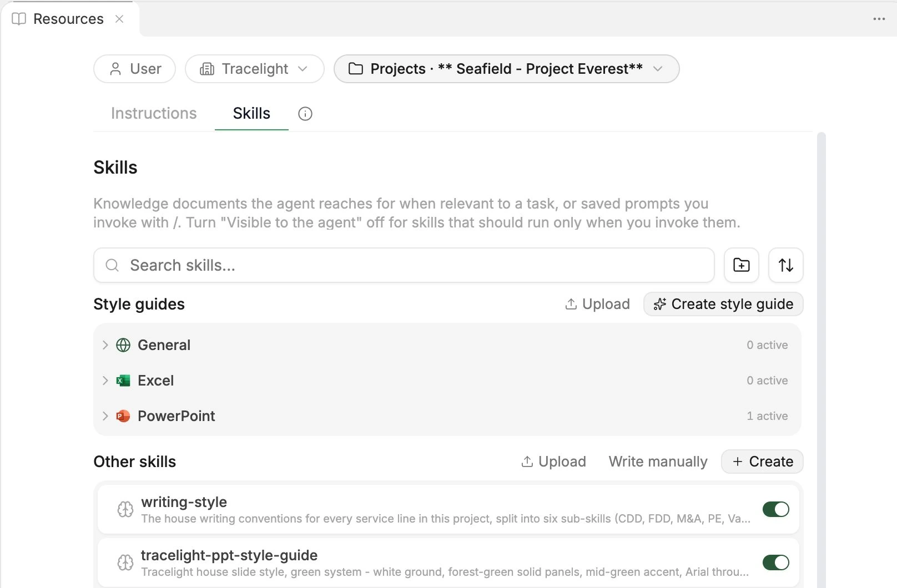Viewport: 897px width, 588px height.
Task: Click the tracelight-ppt-style-guide brain icon
Action: (x=125, y=562)
